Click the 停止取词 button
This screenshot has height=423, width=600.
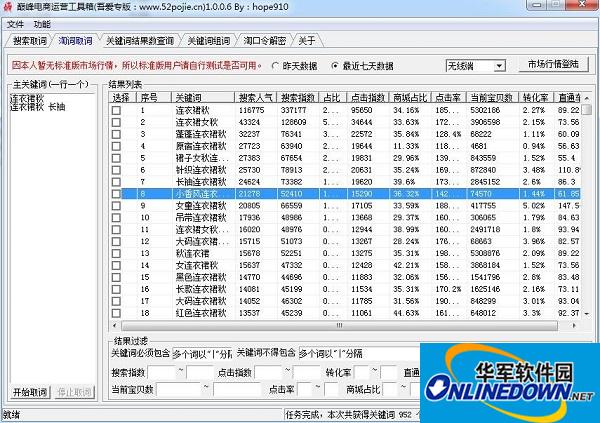[x=74, y=392]
